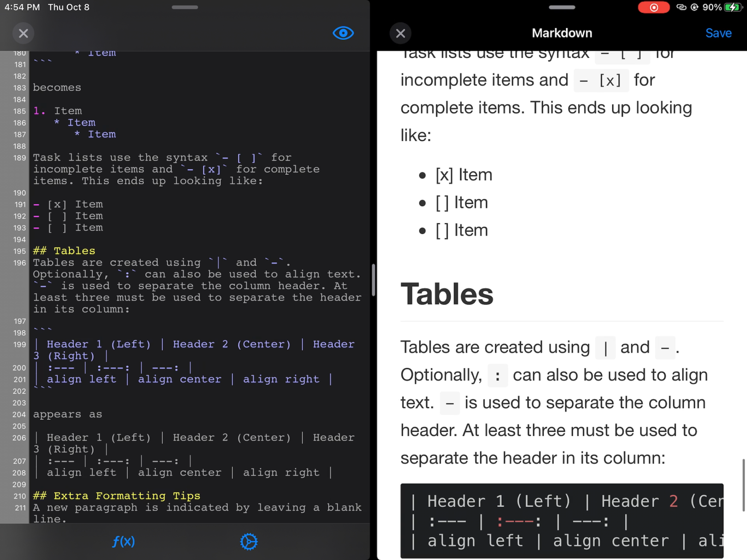Tap Save in the Markdown window
This screenshot has height=560, width=747.
pyautogui.click(x=718, y=33)
